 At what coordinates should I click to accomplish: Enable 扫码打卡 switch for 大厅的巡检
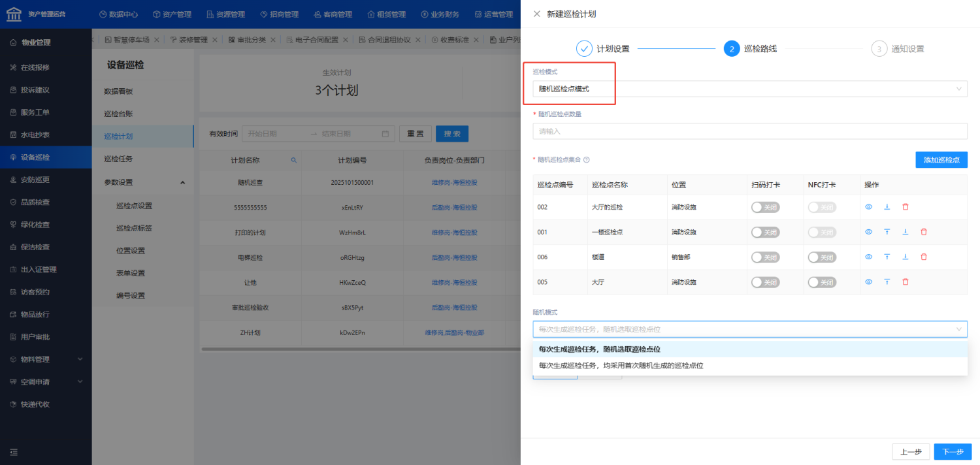(765, 207)
